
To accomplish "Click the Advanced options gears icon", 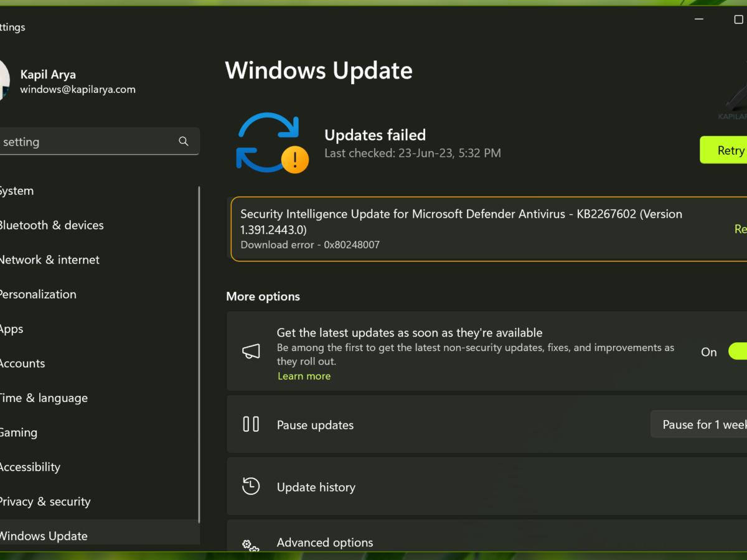I will [251, 545].
